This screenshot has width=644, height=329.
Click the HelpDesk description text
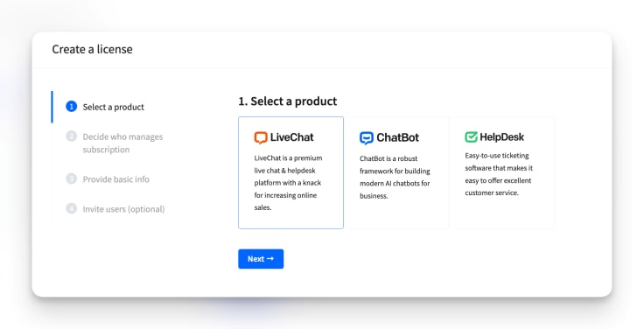click(499, 174)
